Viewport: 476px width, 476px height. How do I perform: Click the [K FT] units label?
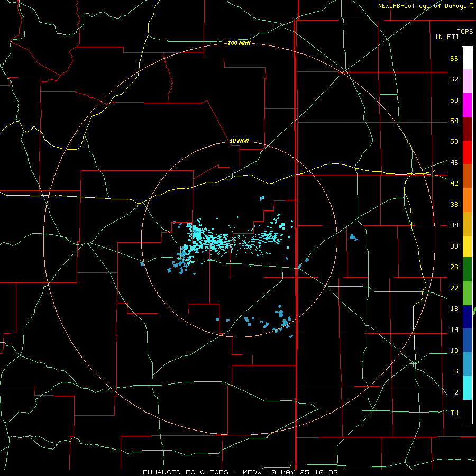point(447,36)
